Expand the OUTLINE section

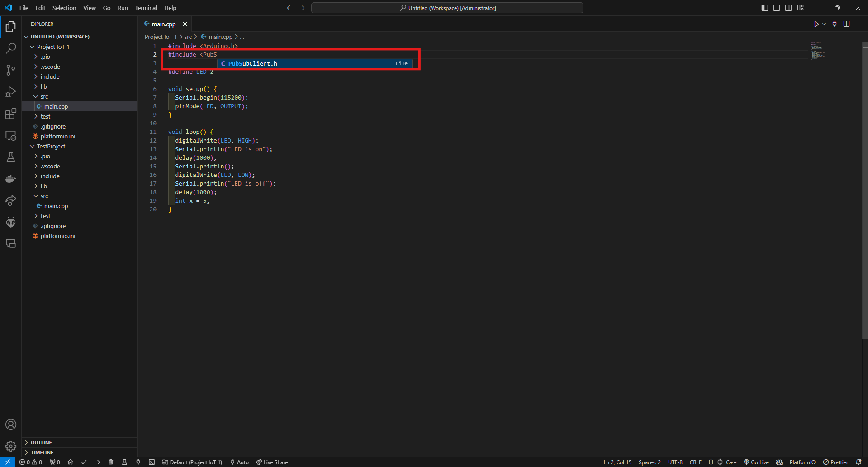point(79,442)
